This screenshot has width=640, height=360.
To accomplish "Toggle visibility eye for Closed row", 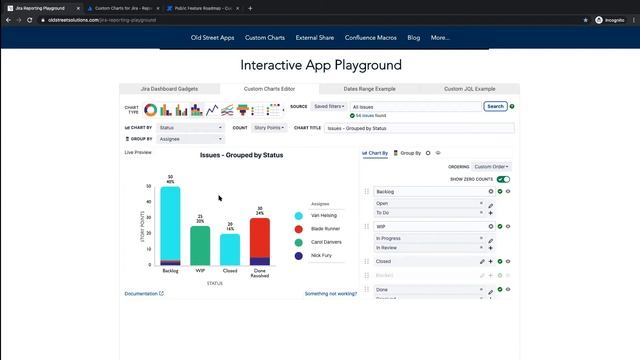I will [x=508, y=261].
